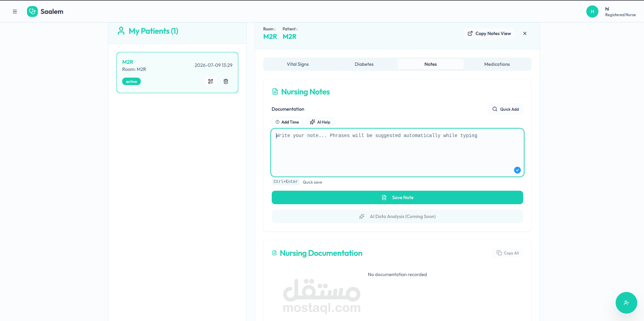Click the 'No documentation recorded' text
The height and width of the screenshot is (321, 644).
pyautogui.click(x=397, y=274)
